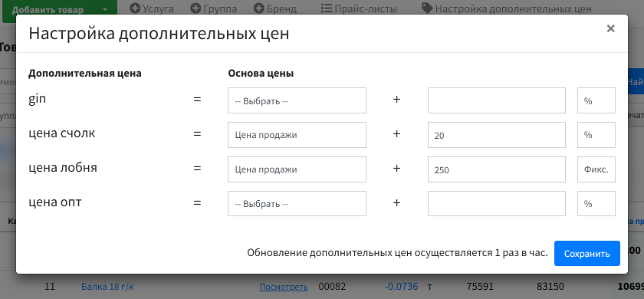Click the Дополнительная цена column header
This screenshot has width=644, height=299.
(84, 74)
